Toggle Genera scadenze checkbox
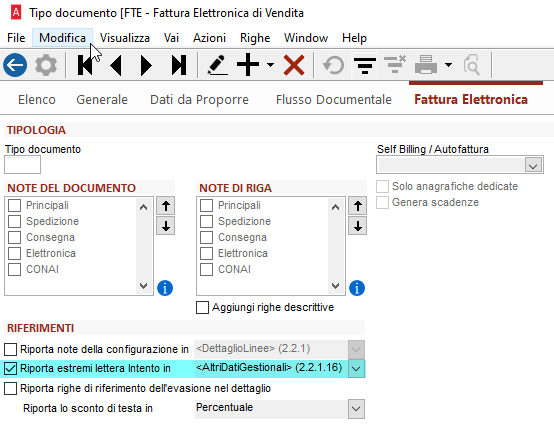 382,202
